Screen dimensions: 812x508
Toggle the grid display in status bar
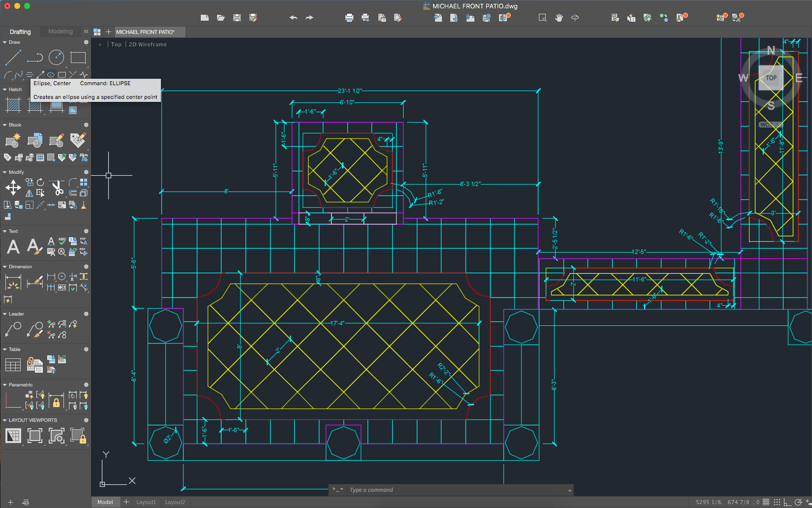(x=766, y=502)
